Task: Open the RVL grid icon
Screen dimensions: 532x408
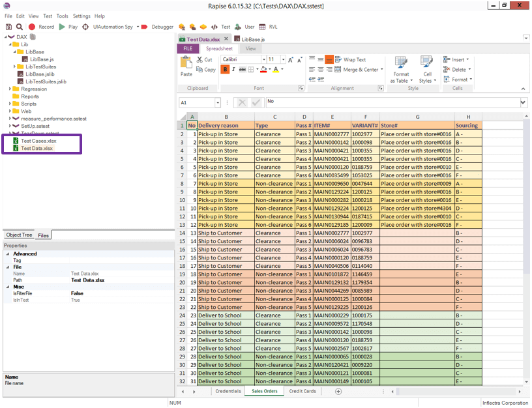Action: (x=262, y=27)
